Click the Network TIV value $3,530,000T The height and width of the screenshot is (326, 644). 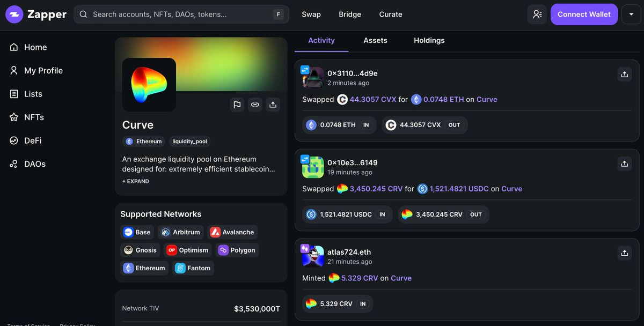tap(257, 309)
